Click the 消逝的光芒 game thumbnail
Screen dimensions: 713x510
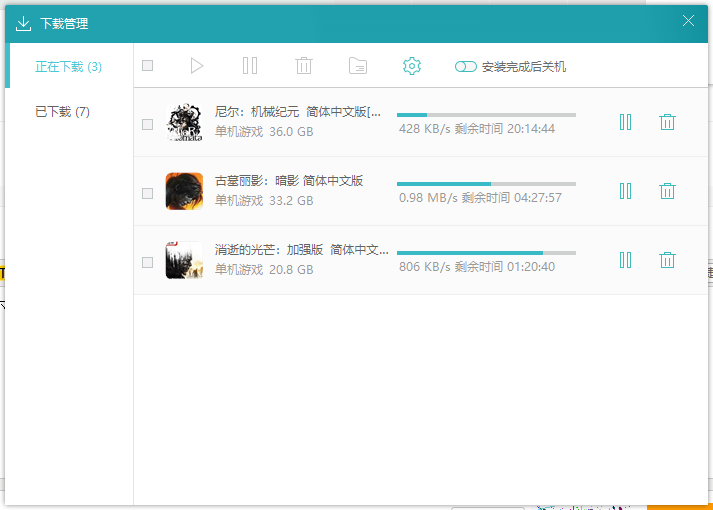pos(184,260)
